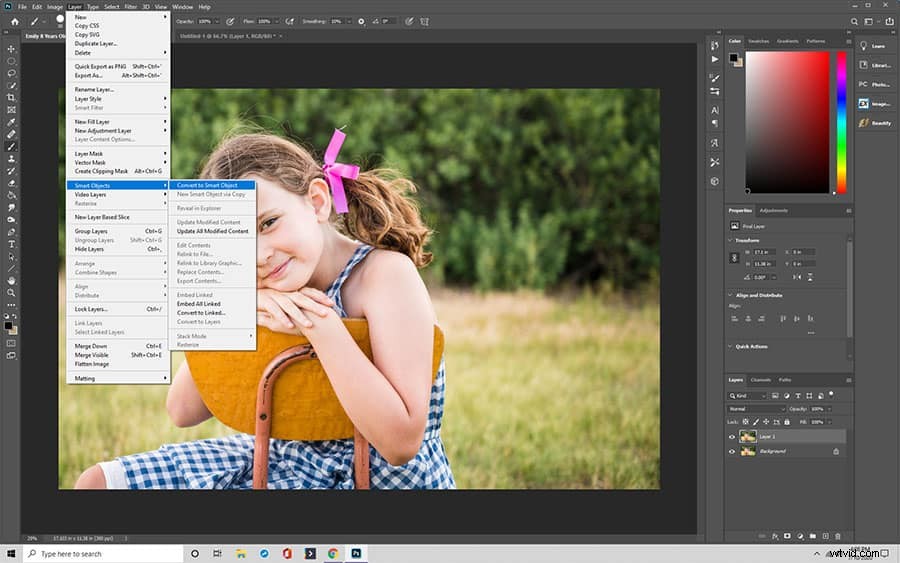Select the Zoom tool in toolbar
The image size is (900, 563).
pyautogui.click(x=11, y=293)
